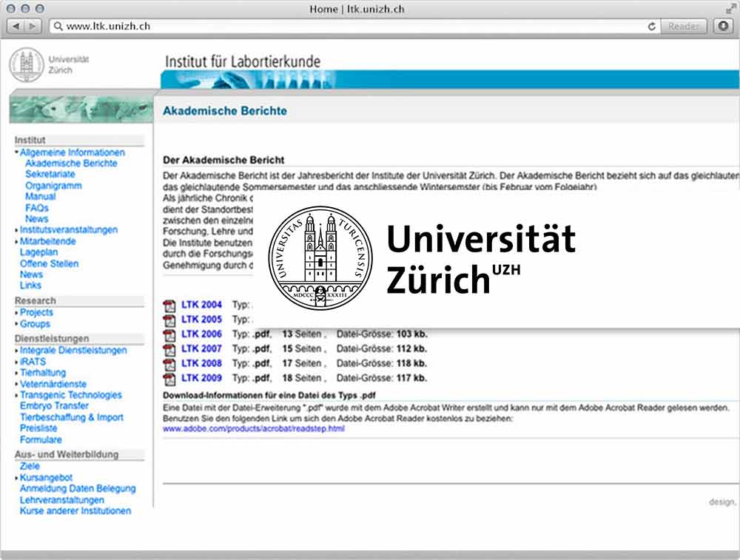Image resolution: width=740 pixels, height=560 pixels.
Task: Click the Institut für Labortierkunde header title
Action: click(243, 61)
